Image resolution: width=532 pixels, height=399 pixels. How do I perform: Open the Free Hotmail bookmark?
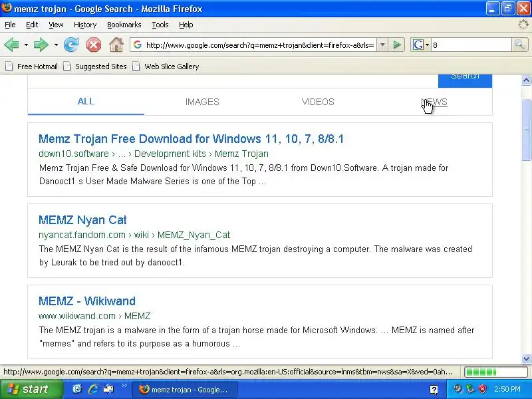coord(31,66)
